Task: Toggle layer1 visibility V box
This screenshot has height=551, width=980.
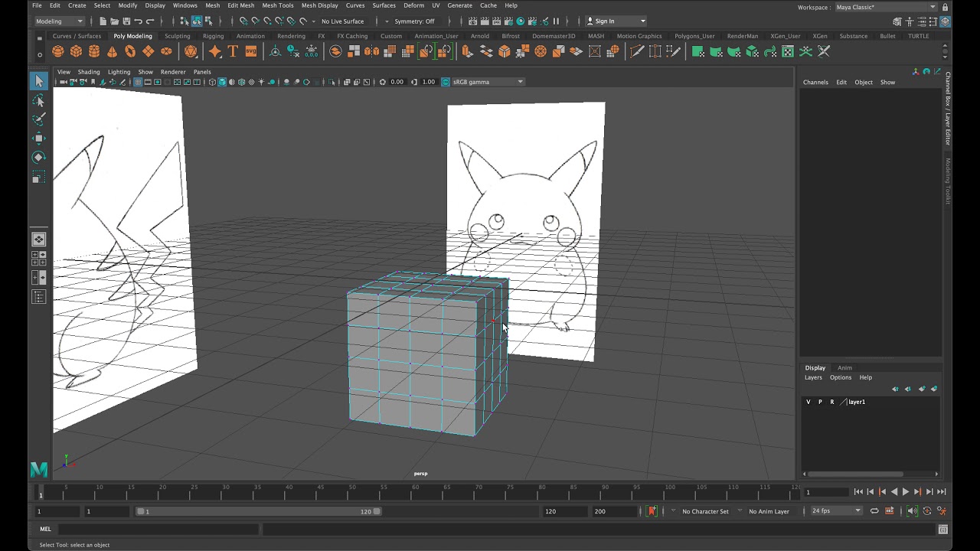Action: tap(808, 402)
